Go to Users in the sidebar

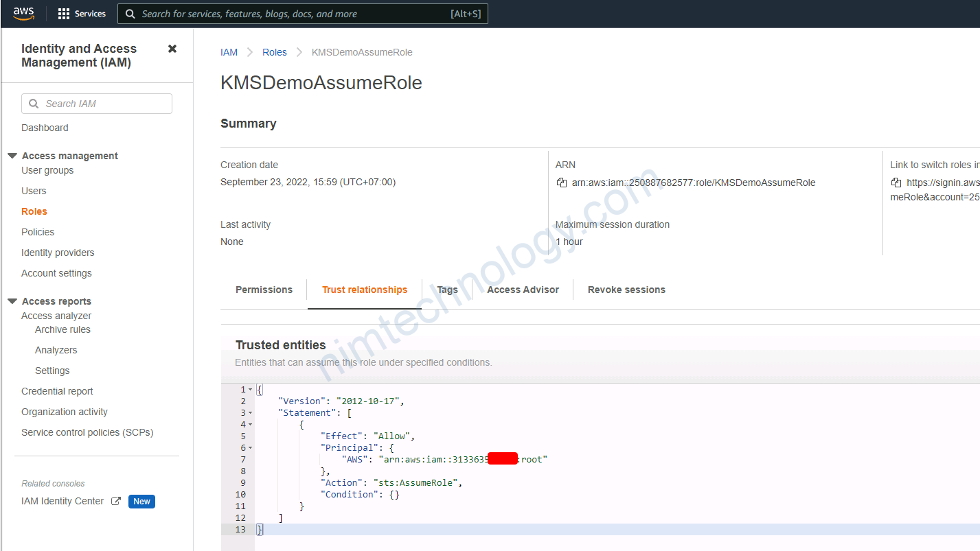click(x=34, y=191)
